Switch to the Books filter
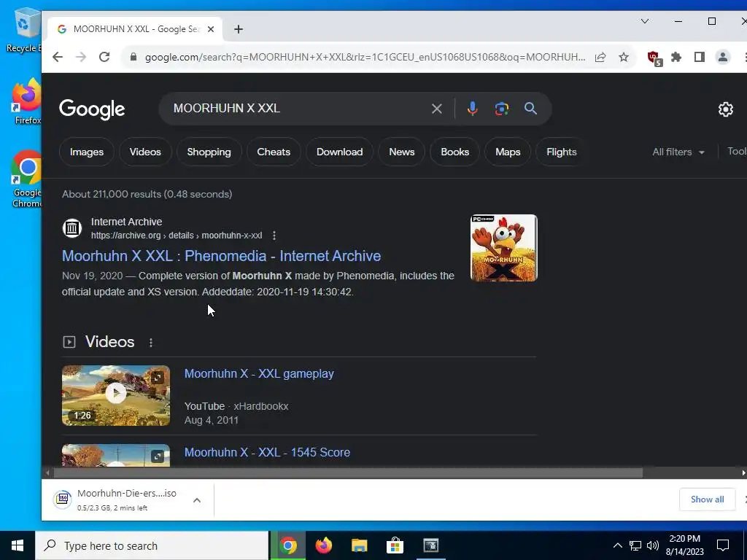 (455, 152)
